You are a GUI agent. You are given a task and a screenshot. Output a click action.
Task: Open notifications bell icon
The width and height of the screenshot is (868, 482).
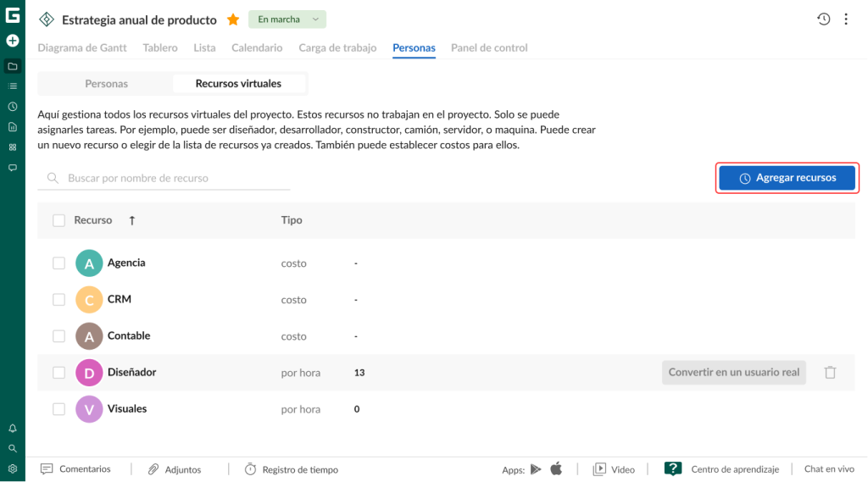click(12, 429)
